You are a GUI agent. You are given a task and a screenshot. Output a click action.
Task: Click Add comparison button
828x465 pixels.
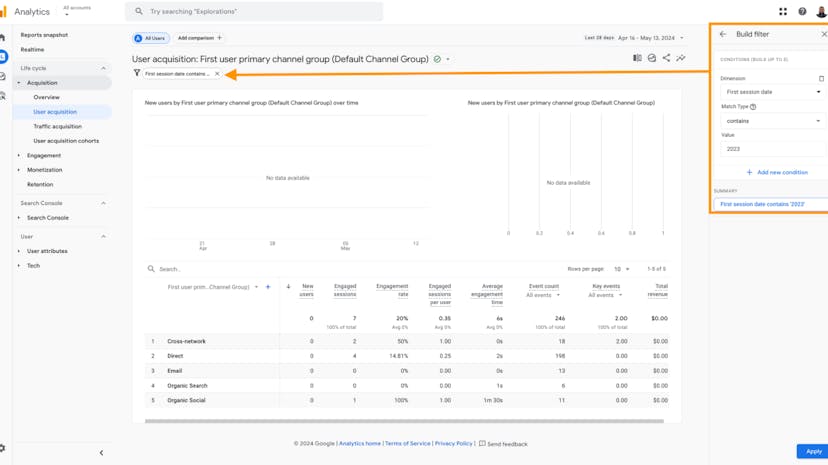pos(200,38)
